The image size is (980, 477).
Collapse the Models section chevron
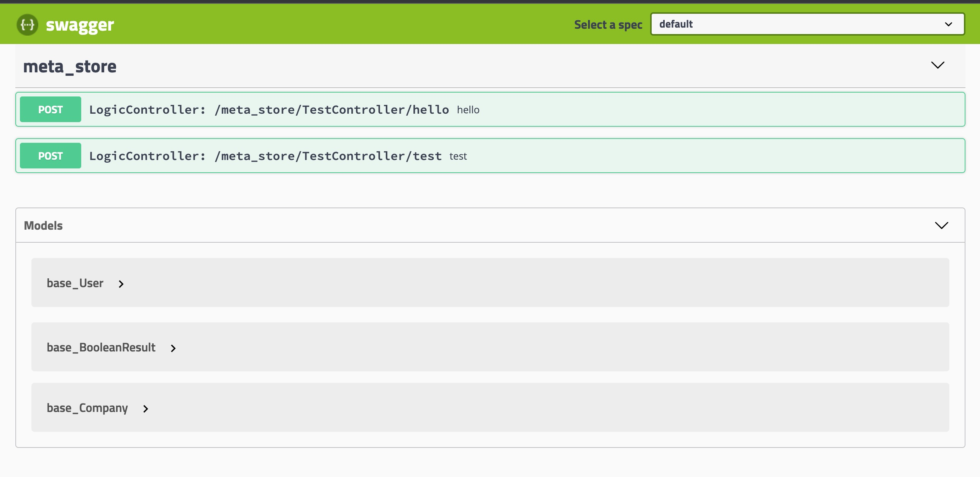(x=941, y=225)
